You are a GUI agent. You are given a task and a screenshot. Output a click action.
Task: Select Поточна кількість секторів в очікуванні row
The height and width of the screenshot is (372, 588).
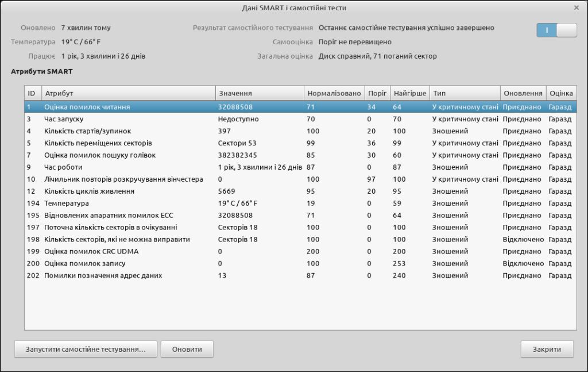click(x=300, y=227)
